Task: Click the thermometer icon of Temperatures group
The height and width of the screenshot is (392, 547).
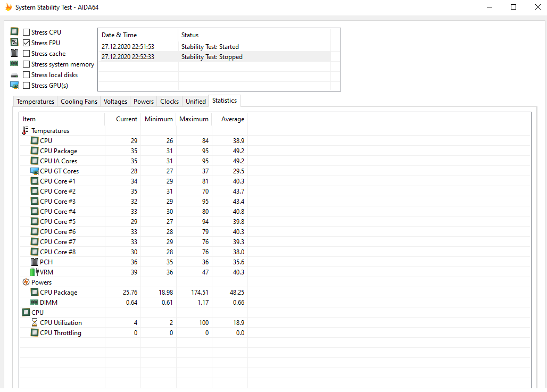Action: 25,130
